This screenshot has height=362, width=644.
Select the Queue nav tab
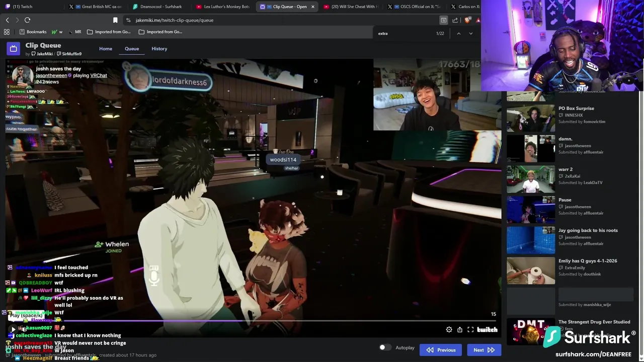click(132, 49)
